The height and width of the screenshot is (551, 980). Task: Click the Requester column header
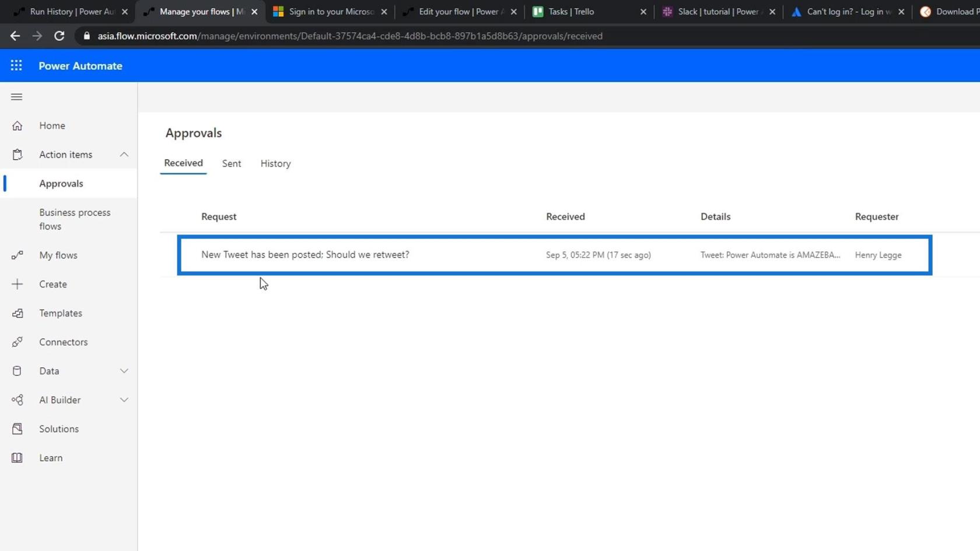pyautogui.click(x=877, y=216)
